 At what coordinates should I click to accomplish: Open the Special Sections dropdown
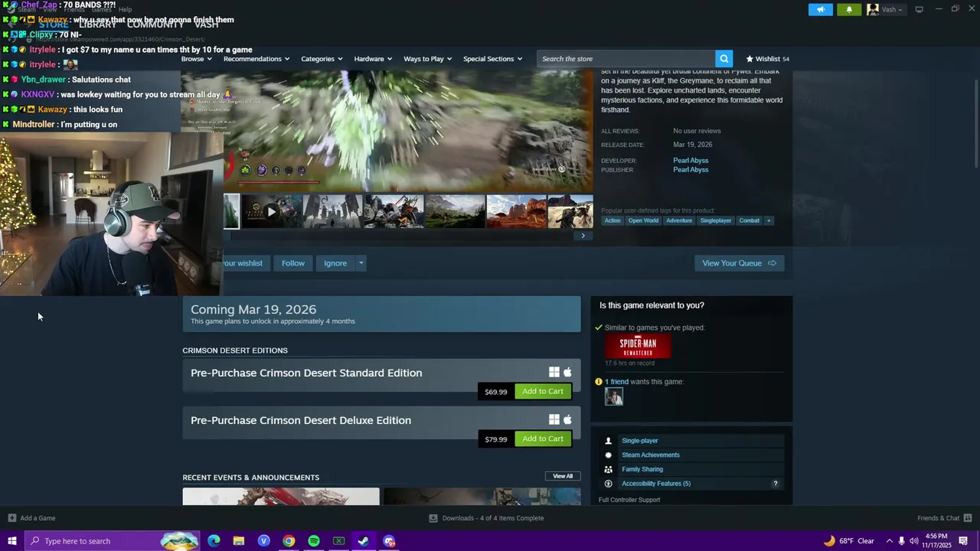tap(492, 59)
